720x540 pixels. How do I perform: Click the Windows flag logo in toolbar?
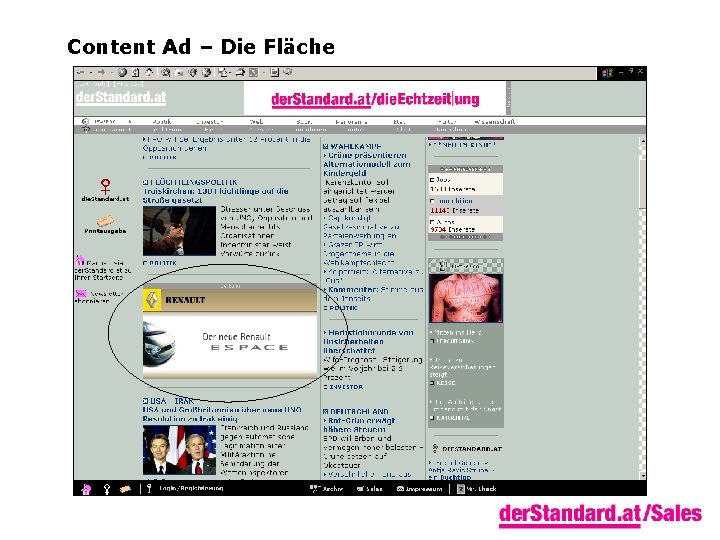tap(607, 73)
